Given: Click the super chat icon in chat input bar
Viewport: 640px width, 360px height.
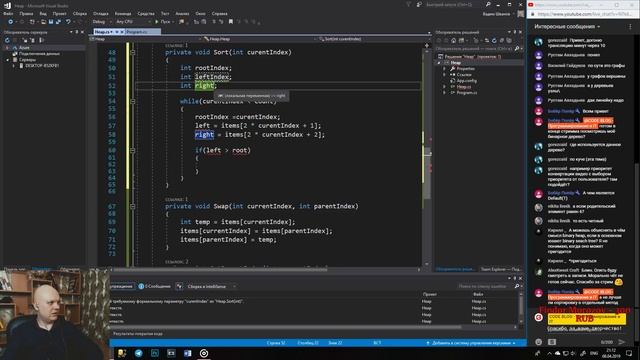Looking at the screenshot, I should click(552, 342).
